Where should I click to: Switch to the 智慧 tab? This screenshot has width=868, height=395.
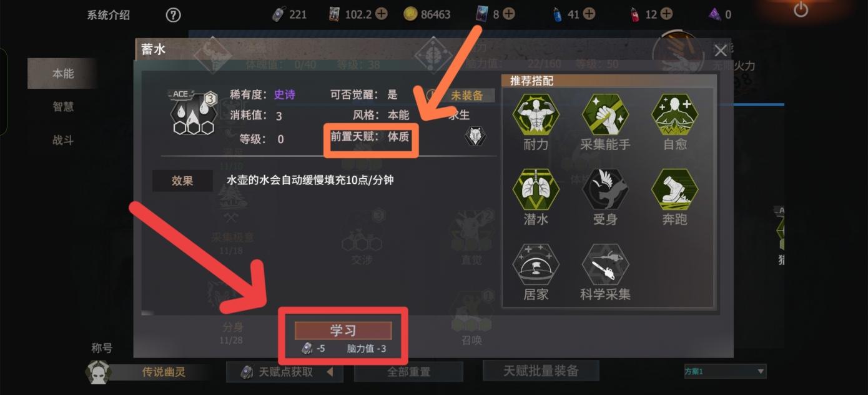click(x=62, y=107)
